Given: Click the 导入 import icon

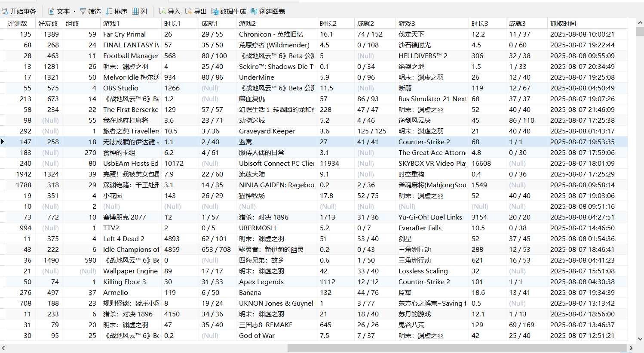Looking at the screenshot, I should pos(162,11).
